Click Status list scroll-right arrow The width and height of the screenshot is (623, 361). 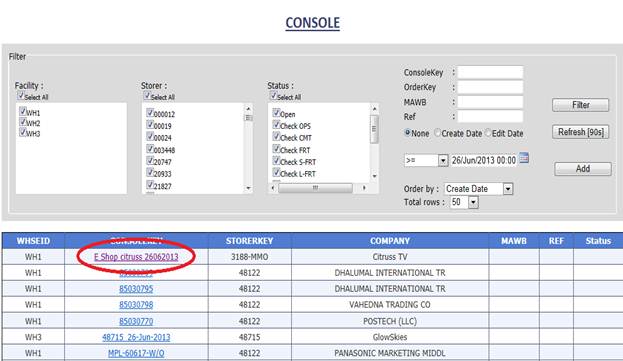click(364, 188)
